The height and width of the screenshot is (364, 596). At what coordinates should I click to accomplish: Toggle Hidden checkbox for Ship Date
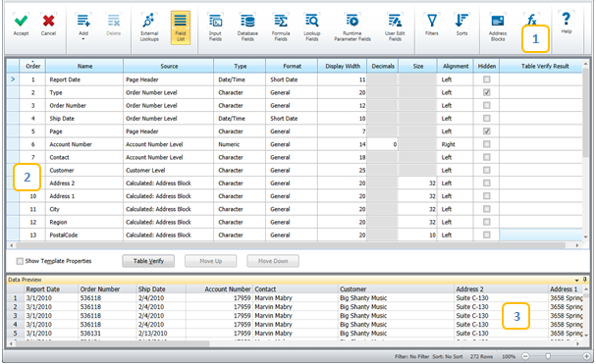click(x=487, y=118)
